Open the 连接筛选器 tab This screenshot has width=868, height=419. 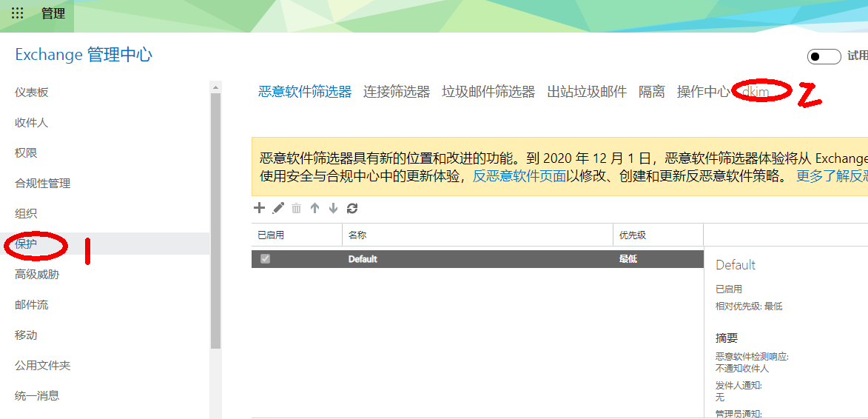tap(397, 92)
